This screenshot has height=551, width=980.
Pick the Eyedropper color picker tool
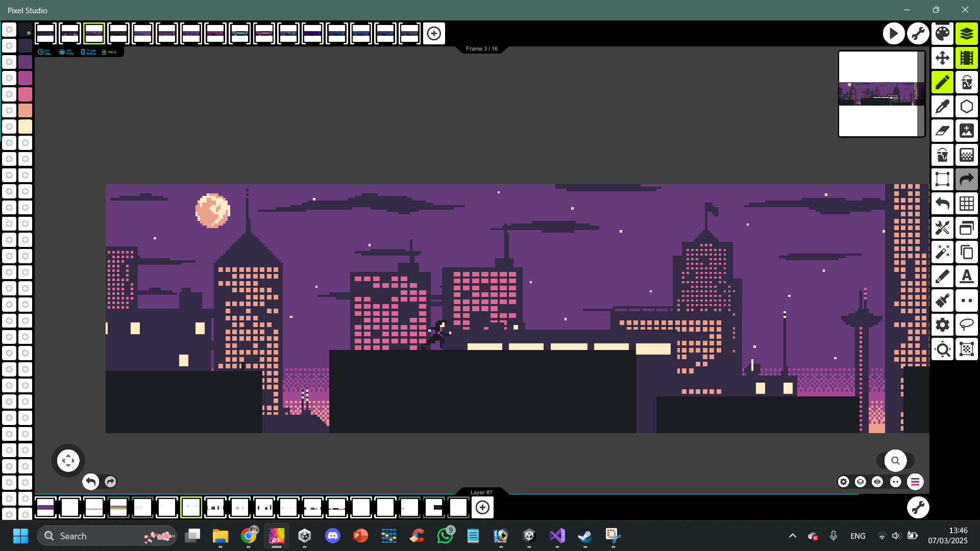point(942,107)
